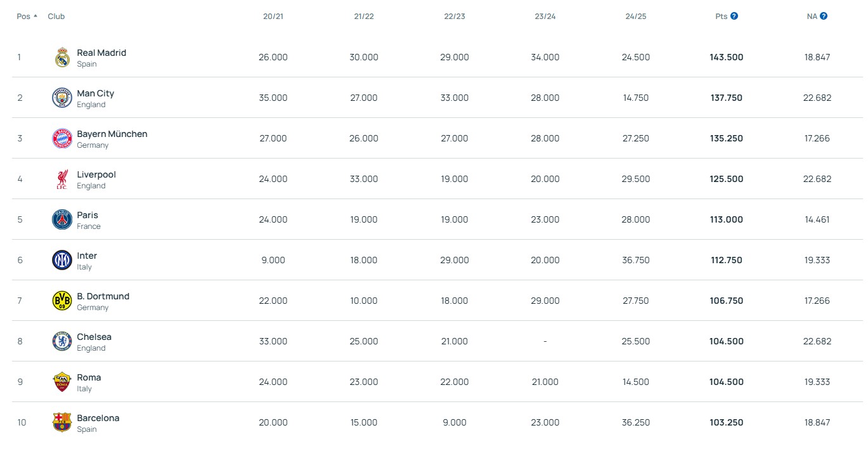Click the Chelsea club crest

pyautogui.click(x=62, y=341)
